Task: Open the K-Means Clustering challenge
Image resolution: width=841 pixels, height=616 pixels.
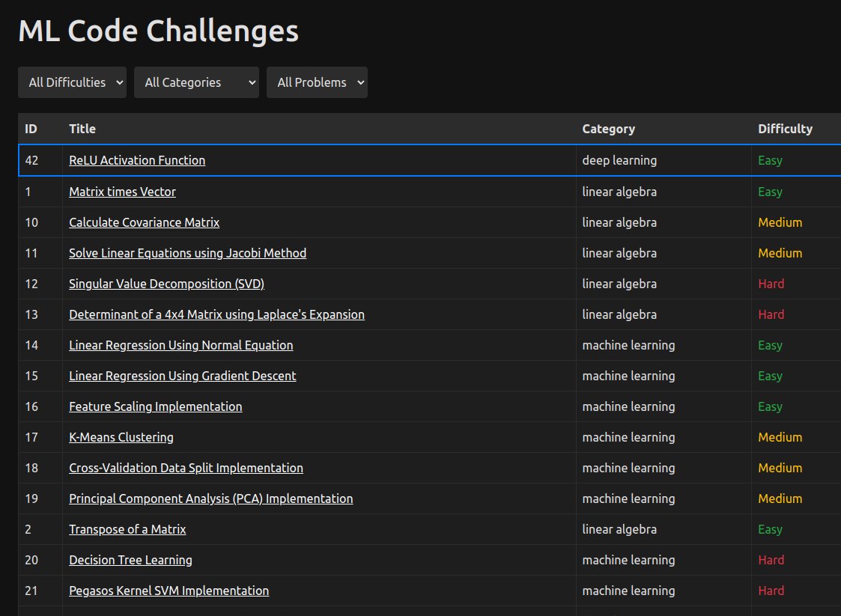Action: 121,437
